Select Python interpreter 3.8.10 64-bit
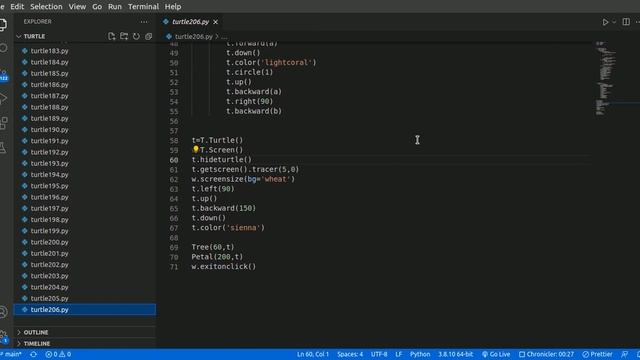 pyautogui.click(x=456, y=354)
